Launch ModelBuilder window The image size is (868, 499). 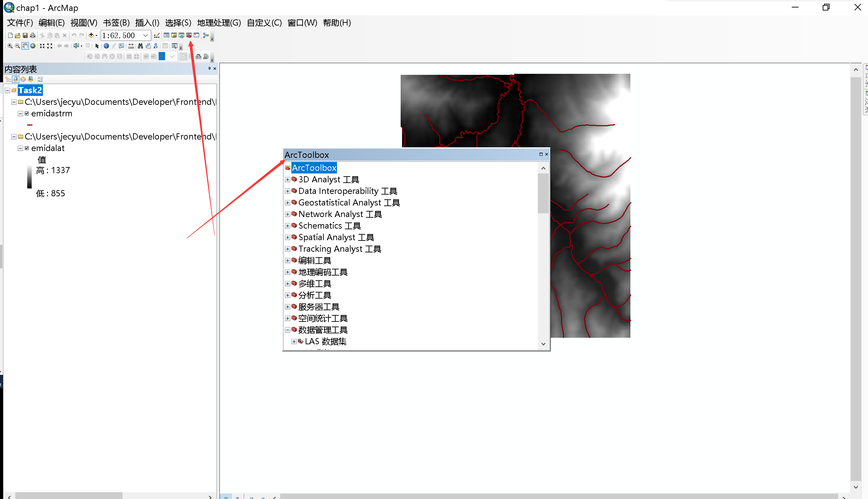pos(206,35)
